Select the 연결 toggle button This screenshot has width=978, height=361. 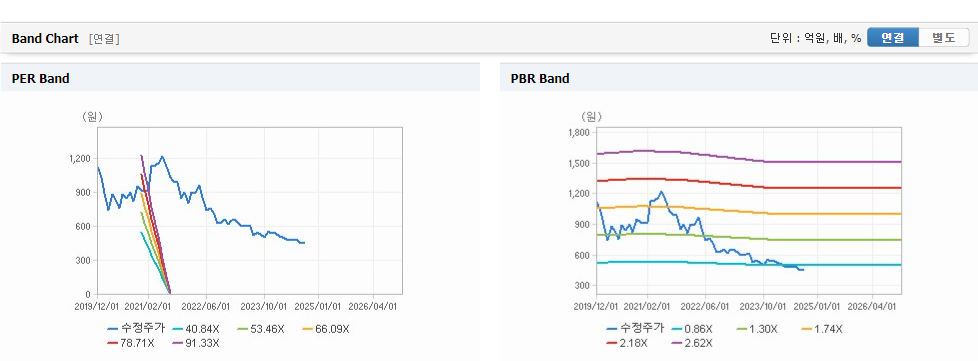(893, 37)
